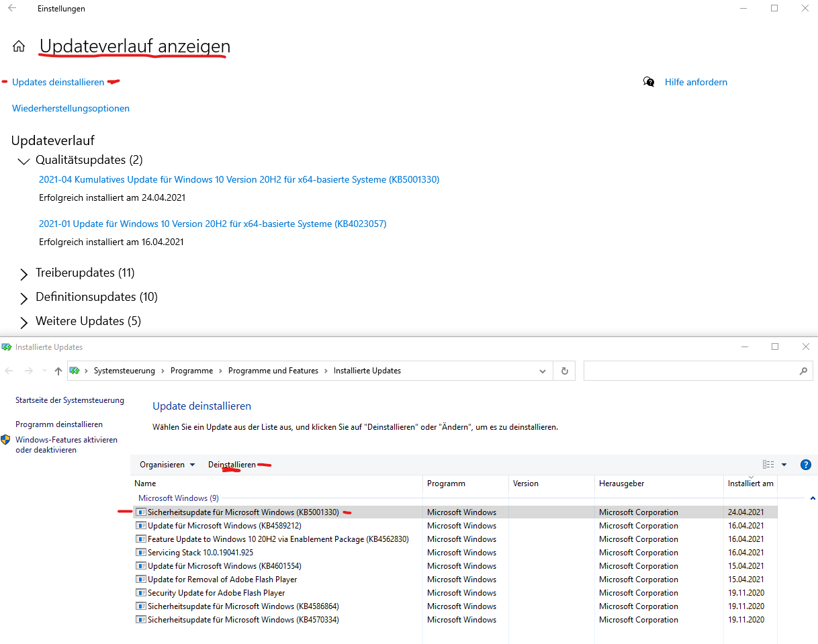The width and height of the screenshot is (818, 644).
Task: Click the icon of the KB4589212 update row
Action: pyautogui.click(x=141, y=526)
